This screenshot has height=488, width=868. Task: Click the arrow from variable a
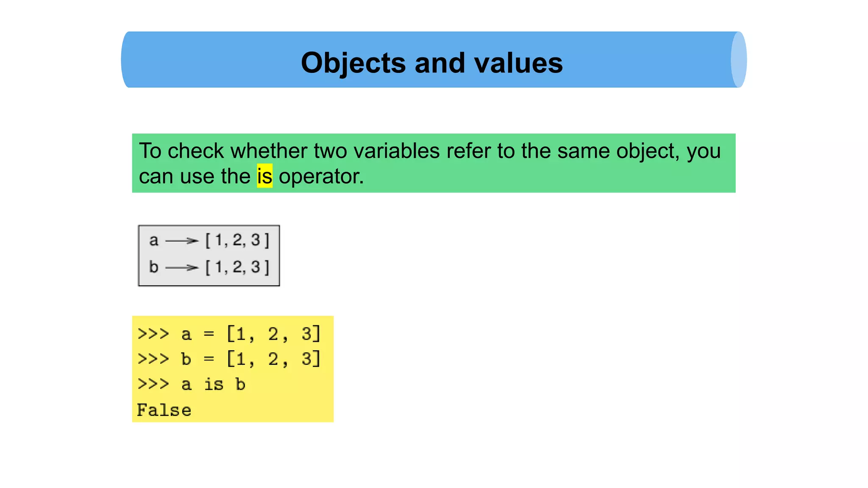pyautogui.click(x=181, y=241)
